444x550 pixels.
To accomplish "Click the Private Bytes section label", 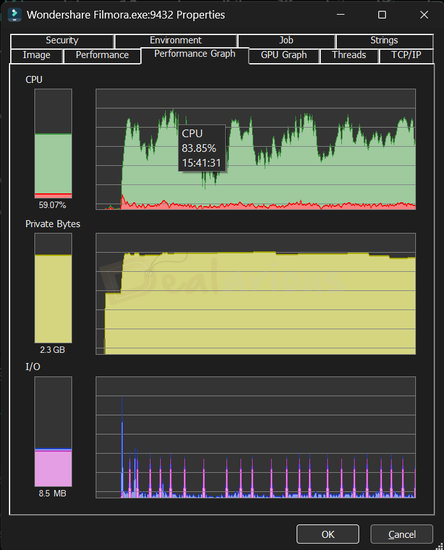I will (53, 224).
